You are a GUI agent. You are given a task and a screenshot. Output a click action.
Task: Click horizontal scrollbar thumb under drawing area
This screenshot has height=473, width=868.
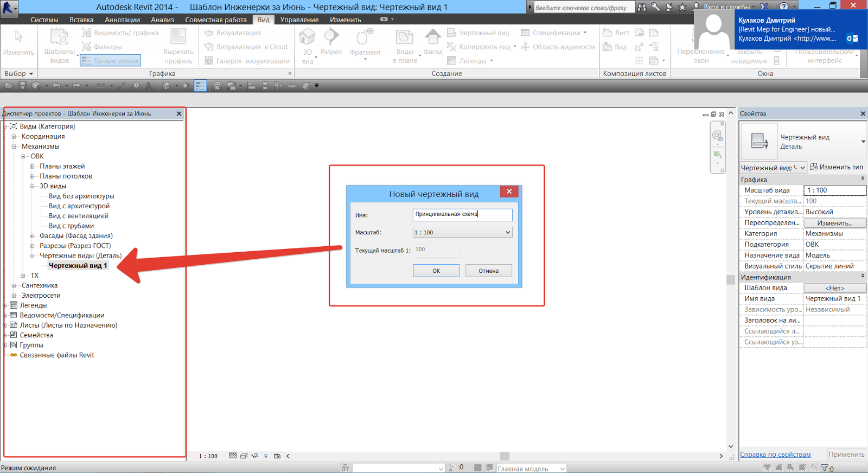pyautogui.click(x=505, y=456)
